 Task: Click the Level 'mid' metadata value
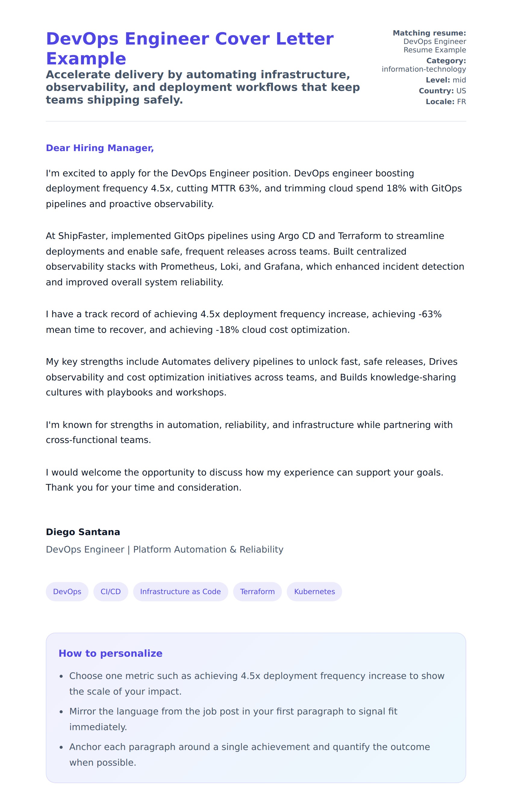pos(459,80)
